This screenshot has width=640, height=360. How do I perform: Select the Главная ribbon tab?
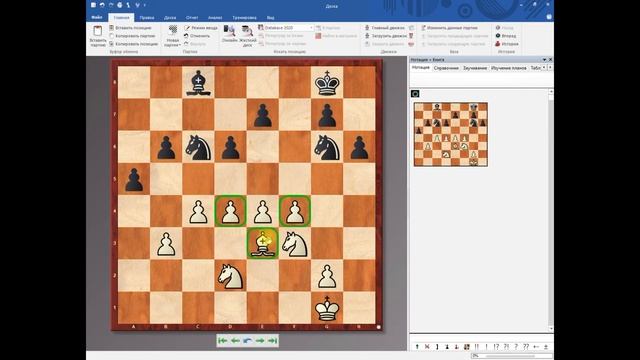pyautogui.click(x=121, y=18)
